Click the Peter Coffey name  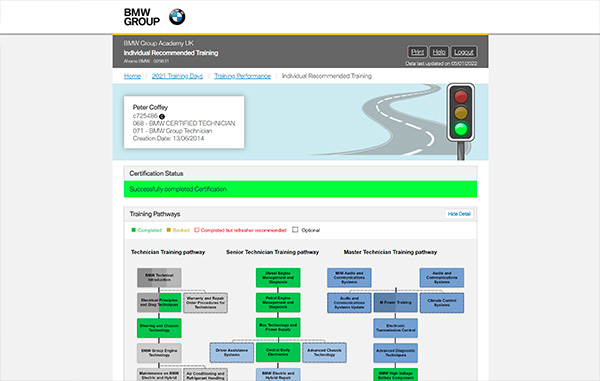tap(150, 107)
